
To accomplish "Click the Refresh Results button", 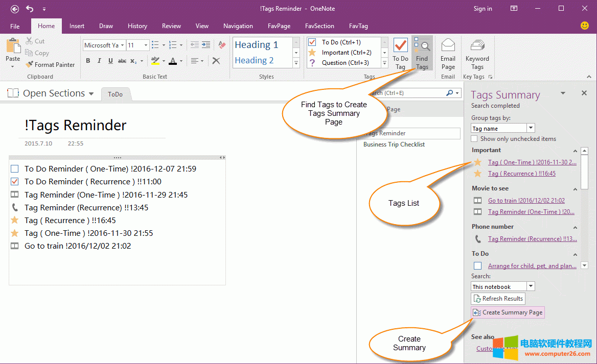I will point(498,299).
